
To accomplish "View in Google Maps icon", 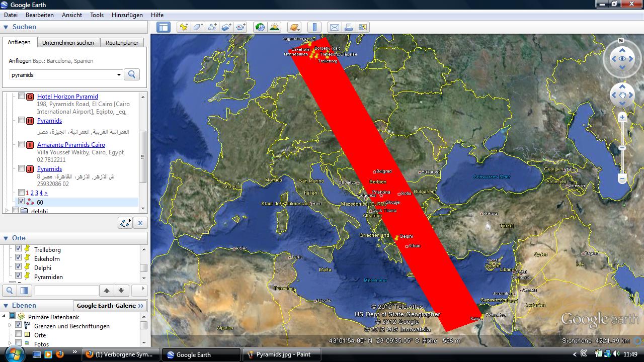I will point(362,27).
